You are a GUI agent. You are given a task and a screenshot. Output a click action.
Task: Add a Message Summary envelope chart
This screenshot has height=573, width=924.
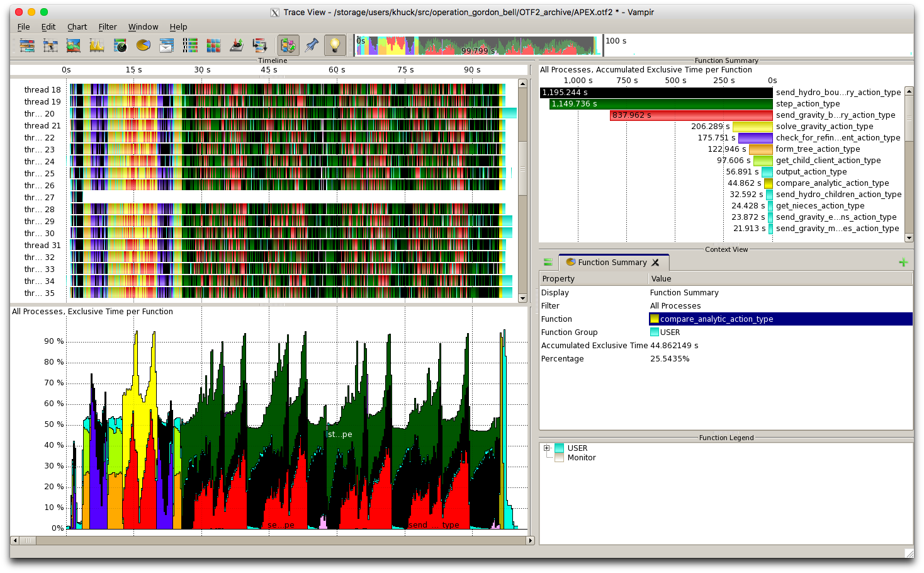pos(167,45)
